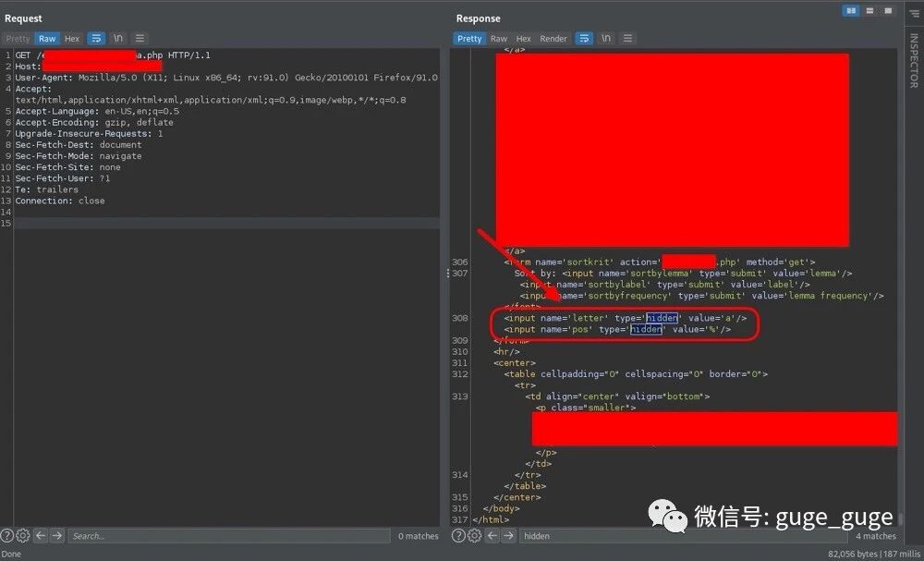Click the sortbyfrequency input line
The width and height of the screenshot is (924, 561).
click(x=701, y=296)
